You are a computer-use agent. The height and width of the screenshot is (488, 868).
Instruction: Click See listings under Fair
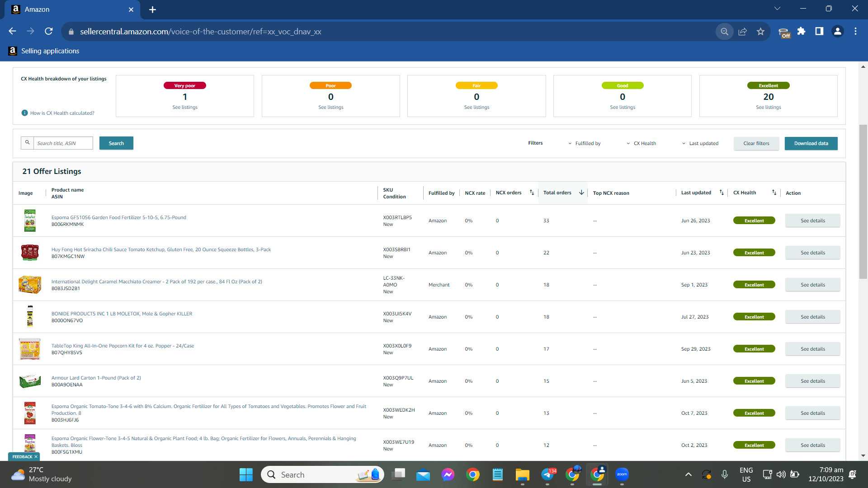(x=476, y=108)
